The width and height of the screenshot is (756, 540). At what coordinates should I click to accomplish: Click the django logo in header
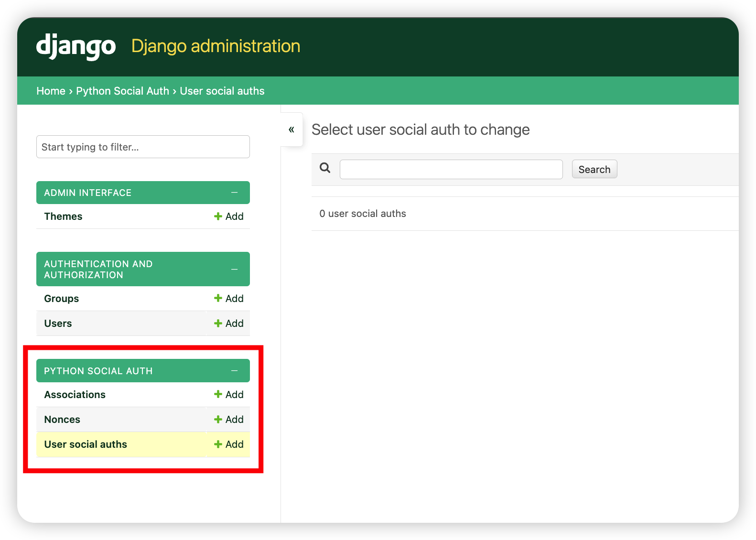pyautogui.click(x=76, y=47)
